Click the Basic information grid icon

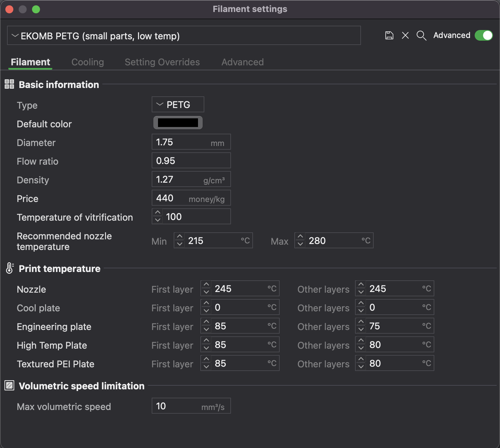pyautogui.click(x=9, y=84)
